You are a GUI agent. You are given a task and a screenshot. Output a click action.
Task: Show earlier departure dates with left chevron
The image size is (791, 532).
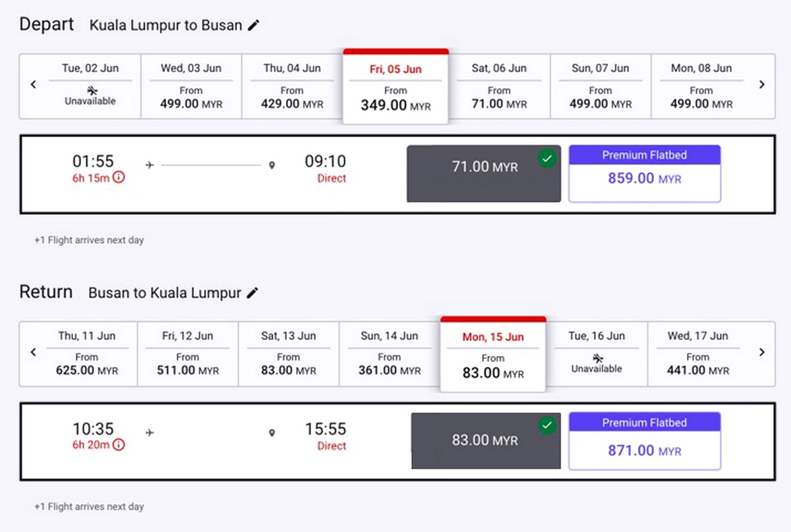34,85
